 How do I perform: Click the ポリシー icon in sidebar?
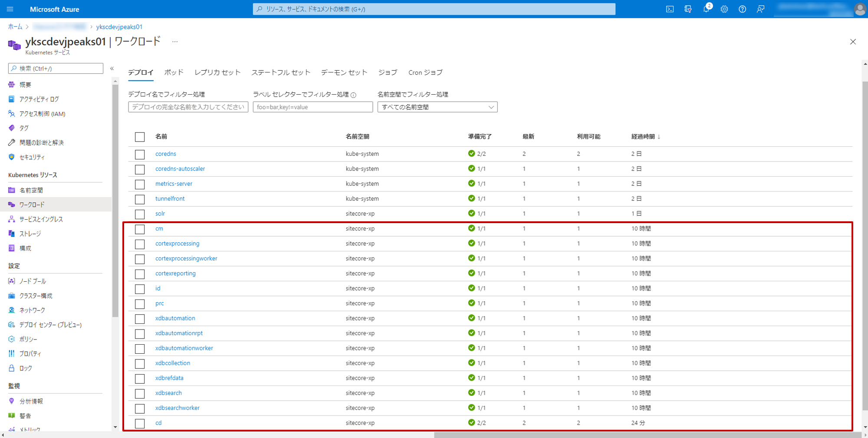pos(12,339)
